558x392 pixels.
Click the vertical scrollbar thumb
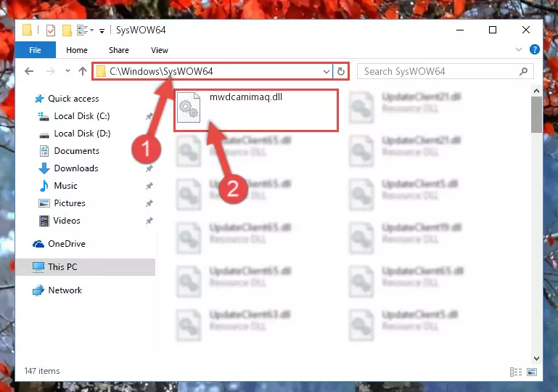click(x=536, y=115)
